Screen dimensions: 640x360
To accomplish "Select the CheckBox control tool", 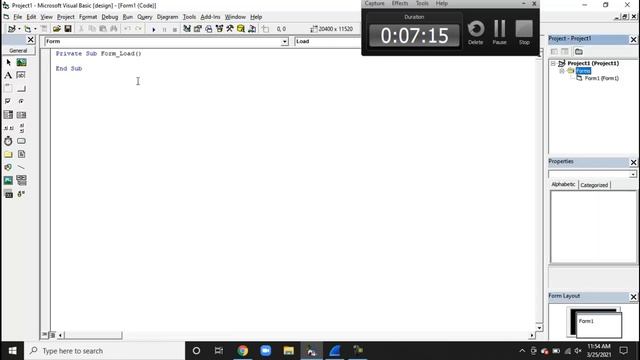I will (8, 101).
